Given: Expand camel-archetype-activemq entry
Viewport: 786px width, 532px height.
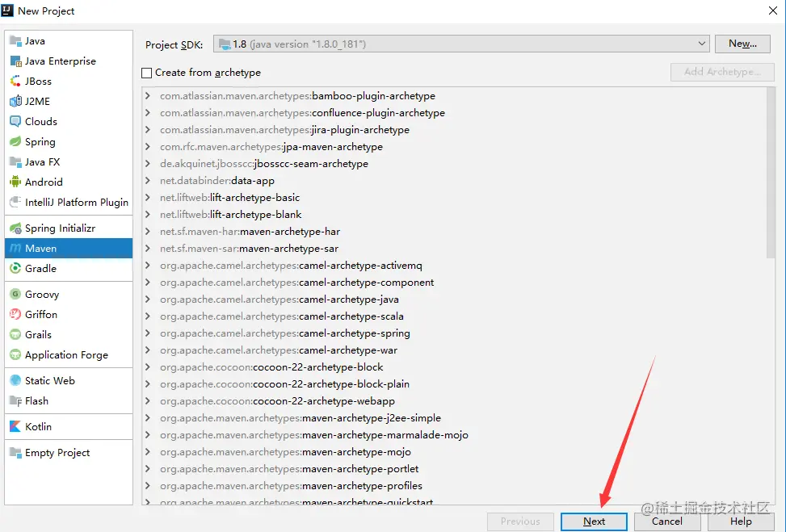Looking at the screenshot, I should pos(148,266).
